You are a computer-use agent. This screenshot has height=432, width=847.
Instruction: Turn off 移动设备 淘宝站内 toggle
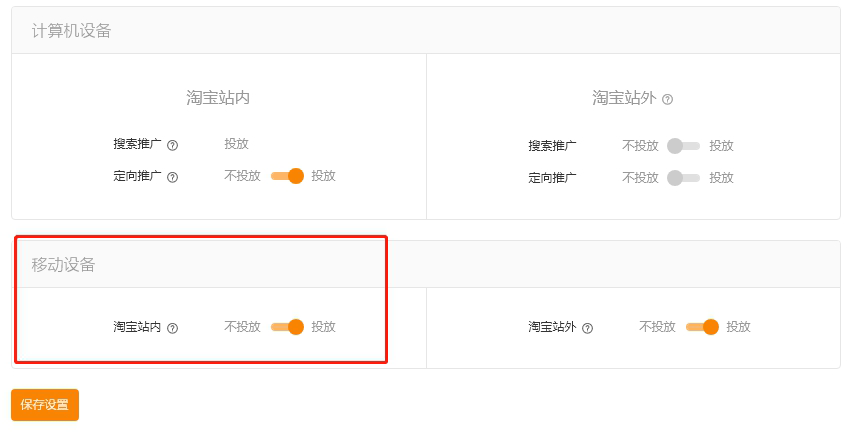point(287,327)
